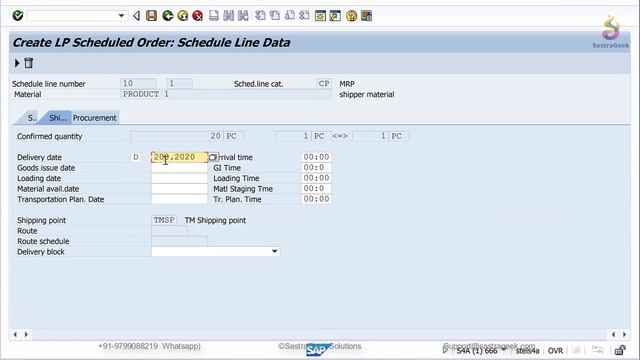Click the bottom-left scroll left arrow
The image size is (640, 360).
(x=15, y=335)
